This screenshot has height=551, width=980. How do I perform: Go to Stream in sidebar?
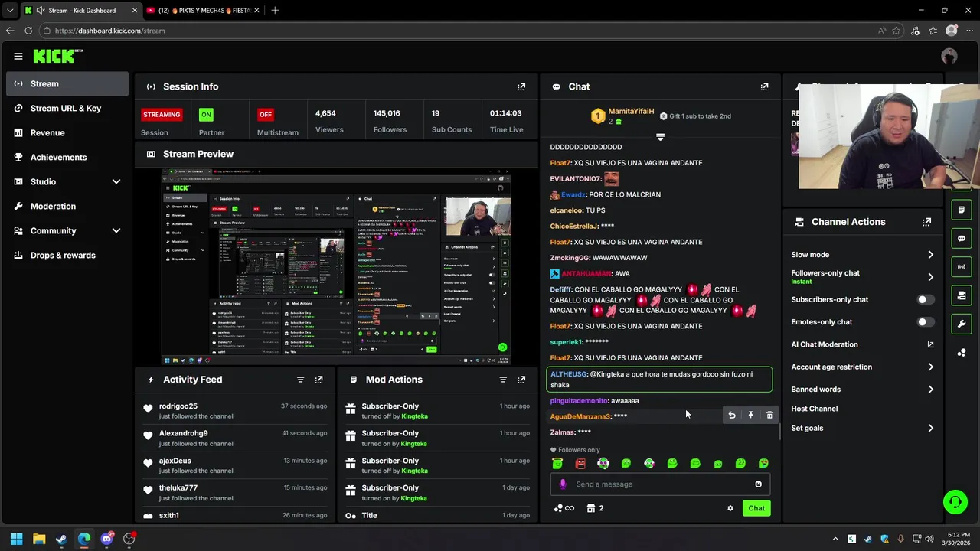(x=67, y=83)
